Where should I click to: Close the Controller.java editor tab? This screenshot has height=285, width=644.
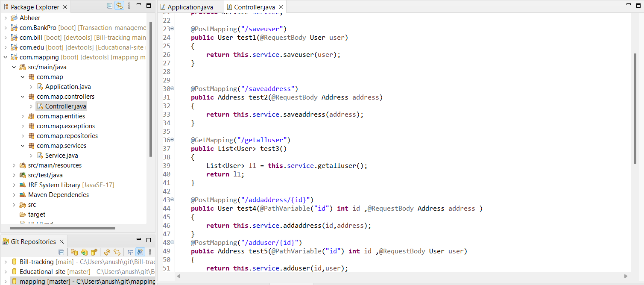[280, 6]
